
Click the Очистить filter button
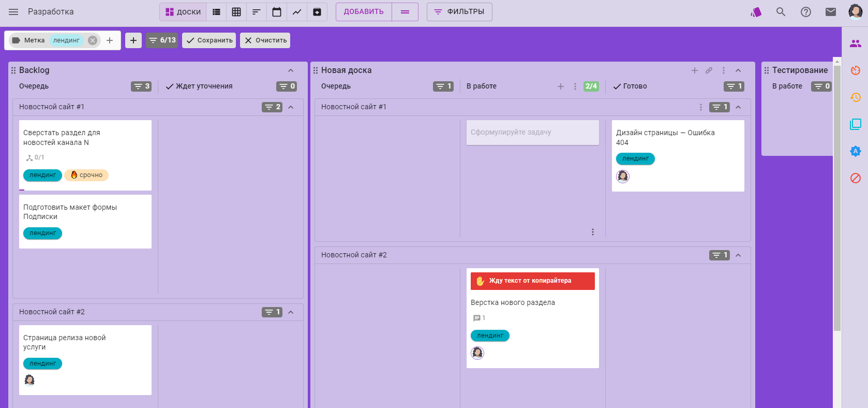coord(265,40)
